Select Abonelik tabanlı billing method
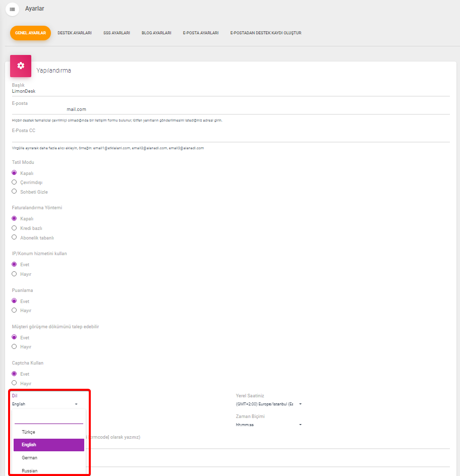Viewport: 460px width, 476px height. (x=14, y=237)
